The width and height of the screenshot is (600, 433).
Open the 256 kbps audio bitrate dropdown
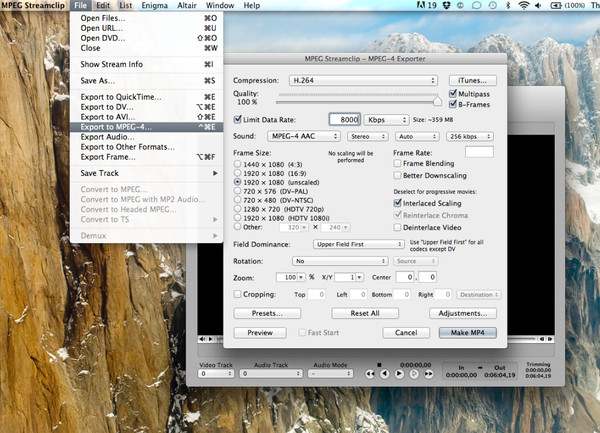[x=470, y=137]
